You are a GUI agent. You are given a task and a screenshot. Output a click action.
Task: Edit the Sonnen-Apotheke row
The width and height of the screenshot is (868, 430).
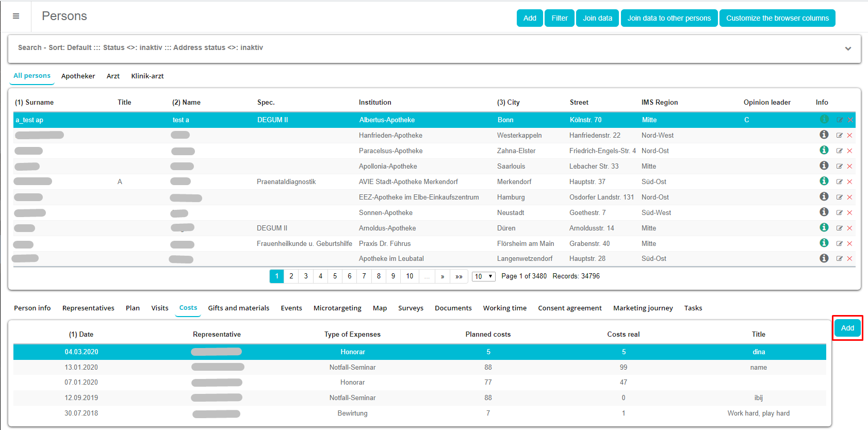pos(840,213)
